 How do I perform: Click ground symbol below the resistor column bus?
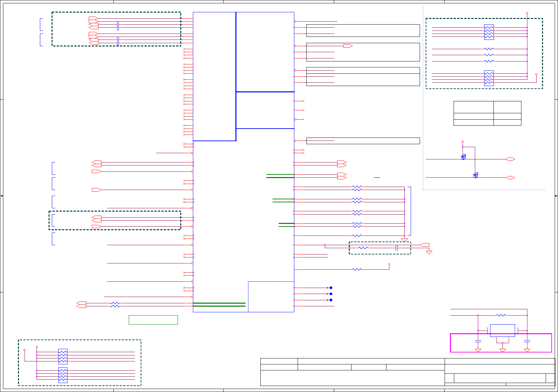click(x=405, y=240)
